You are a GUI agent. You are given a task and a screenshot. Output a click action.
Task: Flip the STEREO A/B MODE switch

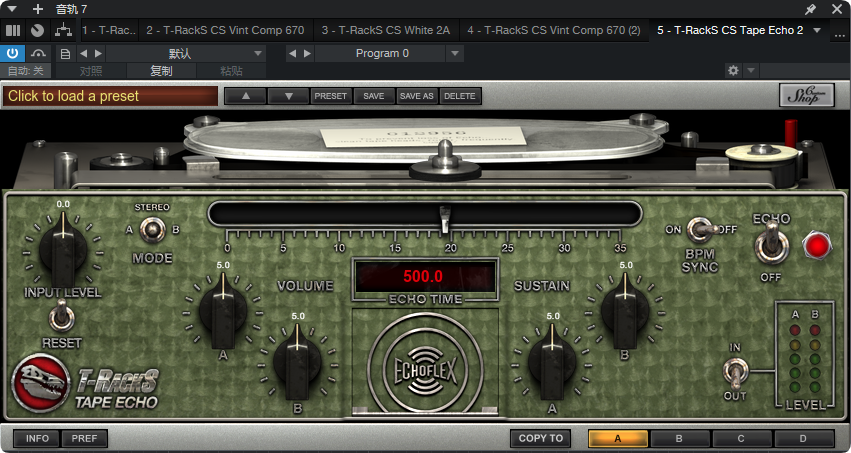pyautogui.click(x=153, y=229)
